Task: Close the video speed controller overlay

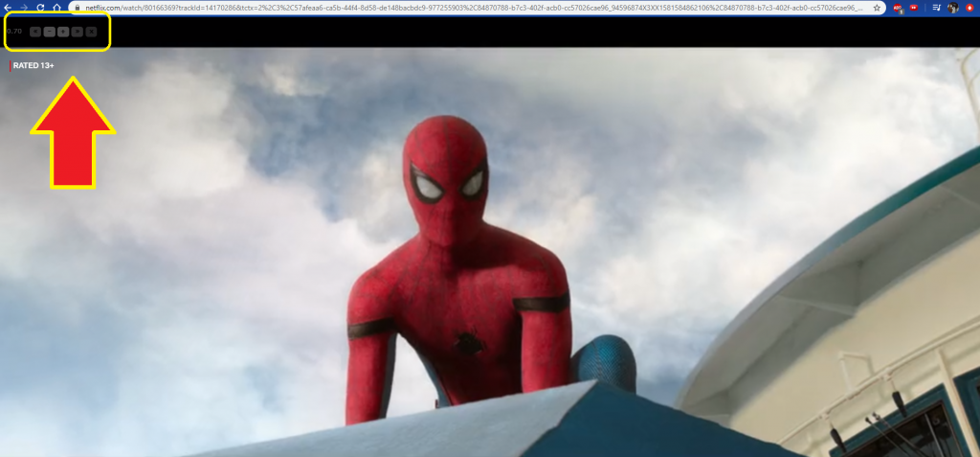Action: [x=91, y=32]
